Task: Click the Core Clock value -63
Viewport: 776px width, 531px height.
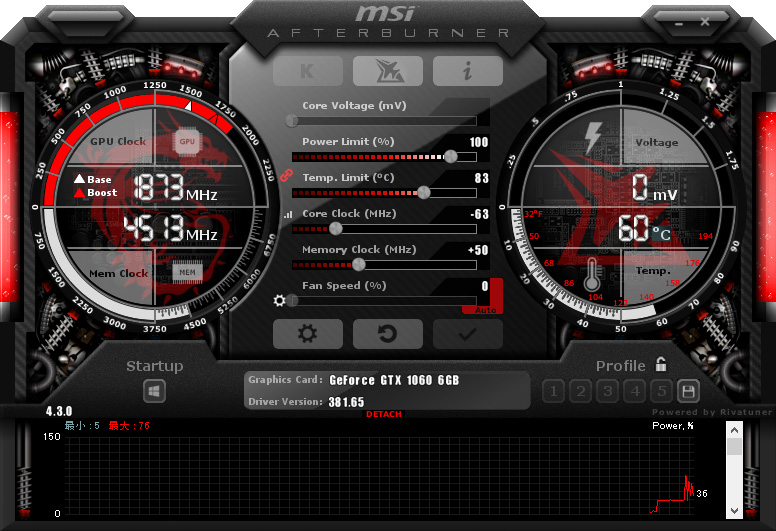Action: pos(479,214)
